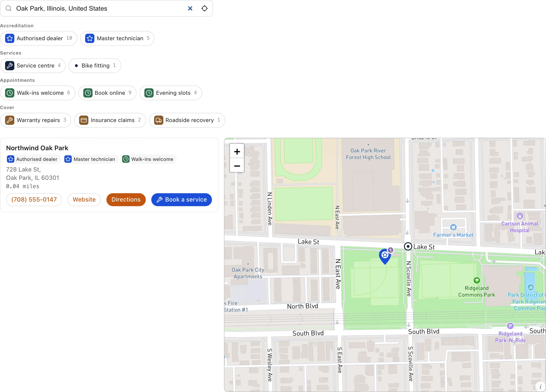Image resolution: width=546 pixels, height=392 pixels.
Task: Click the Ridgeland Commons Park tree icon
Action: (x=477, y=280)
